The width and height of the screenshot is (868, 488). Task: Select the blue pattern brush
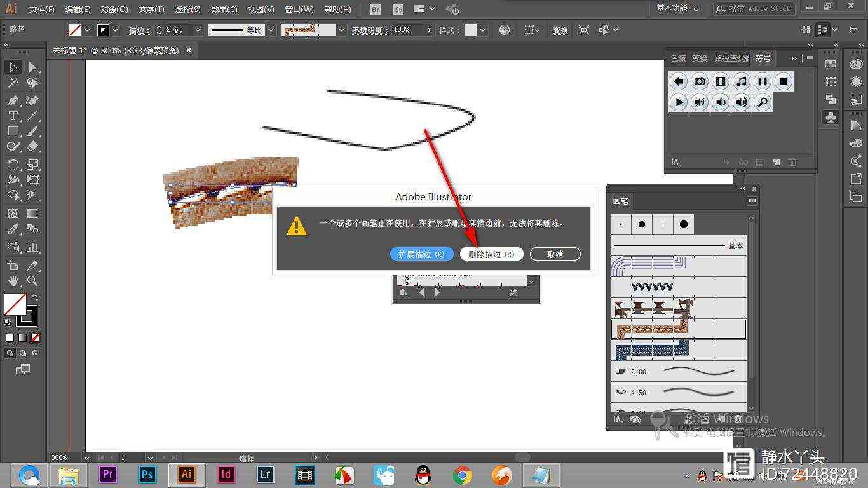point(678,350)
